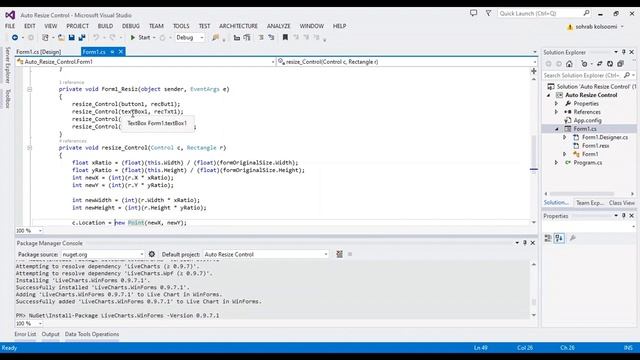640x360 pixels.
Task: Click the Quick Launch search box
Action: 544,13
